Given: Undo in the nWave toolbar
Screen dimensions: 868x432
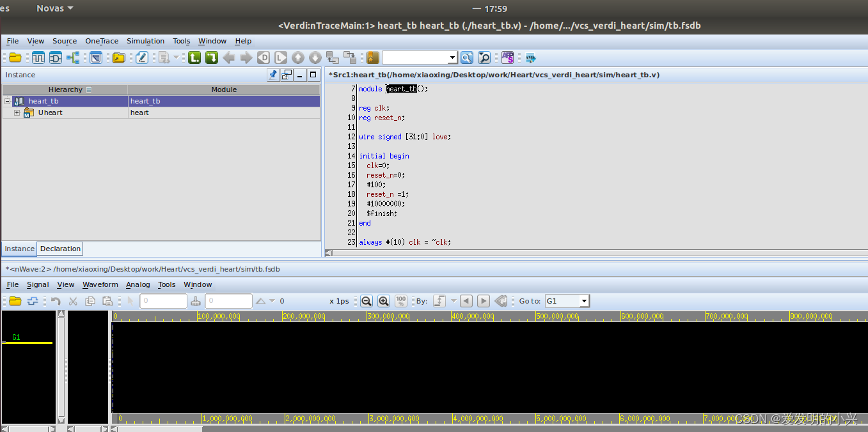Looking at the screenshot, I should (x=56, y=301).
